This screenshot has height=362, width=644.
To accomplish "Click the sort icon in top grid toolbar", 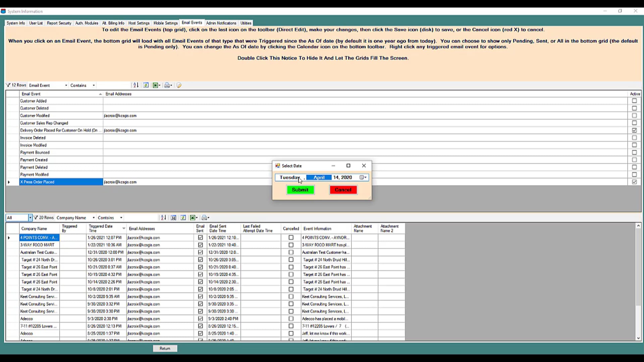I will pos(136,85).
